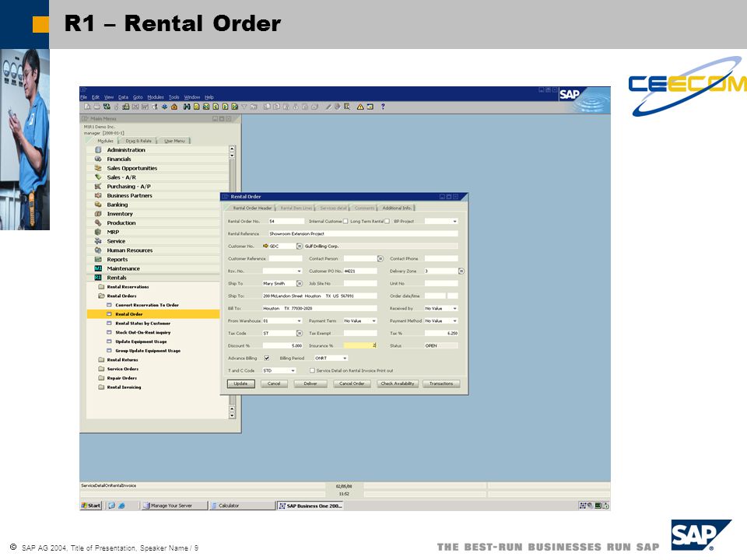Click the Transactions button

point(441,383)
